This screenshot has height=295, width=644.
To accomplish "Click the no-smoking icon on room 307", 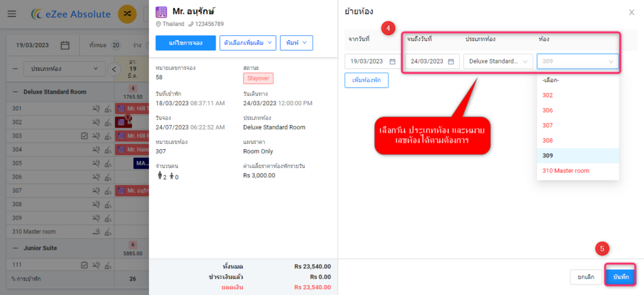I will [96, 191].
